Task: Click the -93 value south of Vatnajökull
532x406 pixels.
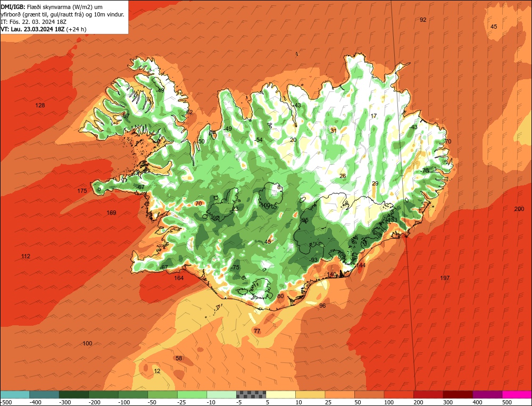Action: point(313,260)
